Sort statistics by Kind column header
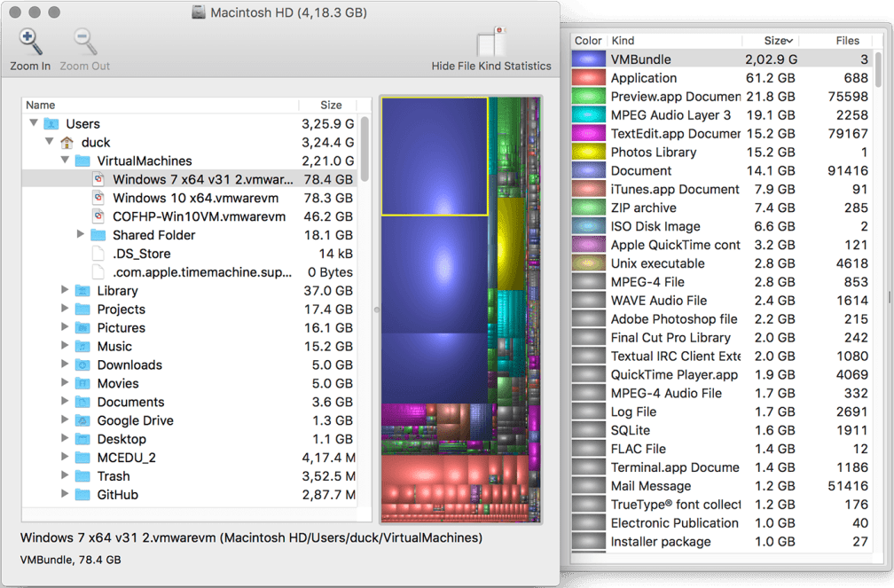The width and height of the screenshot is (894, 588). click(x=674, y=41)
